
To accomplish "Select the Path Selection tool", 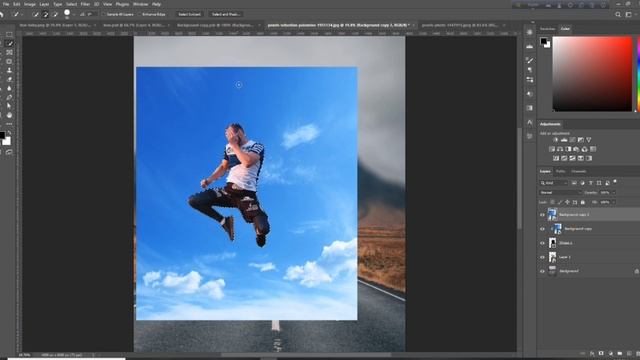I will pyautogui.click(x=9, y=106).
